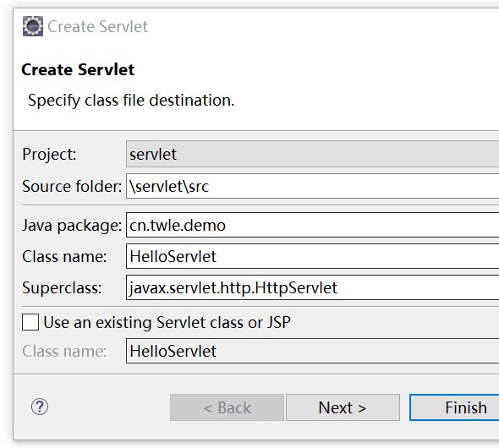The width and height of the screenshot is (499, 448).
Task: Click the Source folder: label
Action: pyautogui.click(x=72, y=186)
